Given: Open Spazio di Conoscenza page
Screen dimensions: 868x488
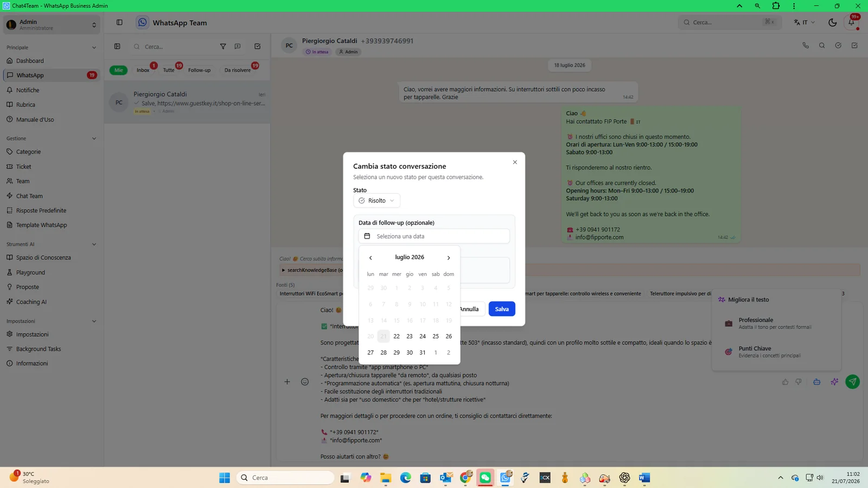Looking at the screenshot, I should tap(52, 258).
